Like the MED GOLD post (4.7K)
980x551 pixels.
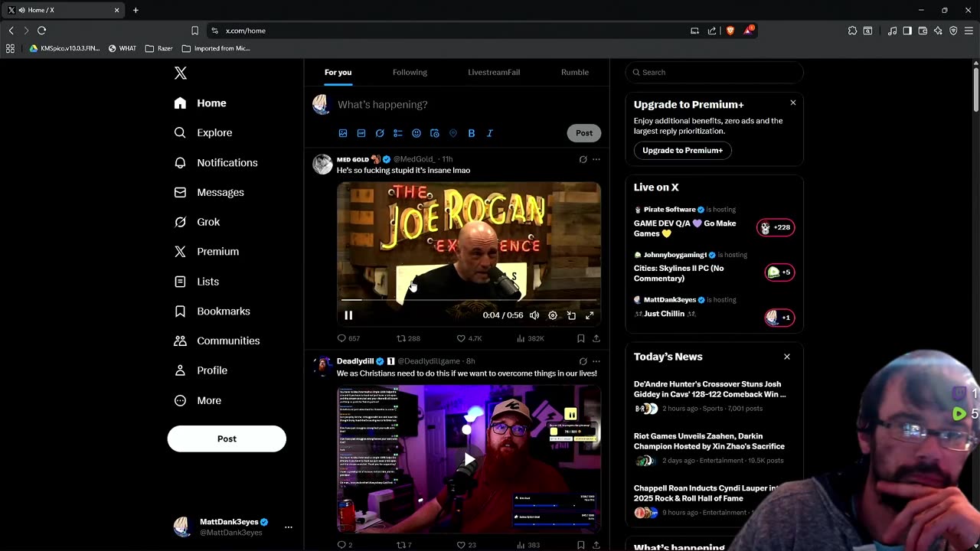tap(469, 338)
